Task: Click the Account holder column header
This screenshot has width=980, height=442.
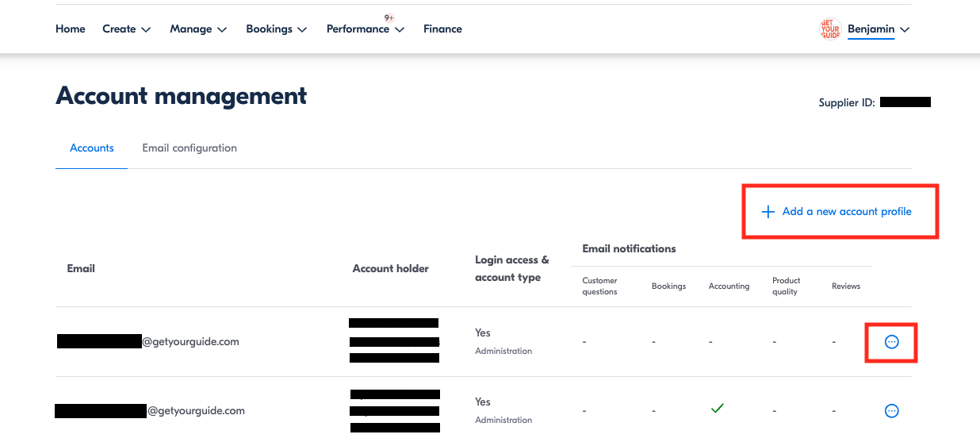Action: pyautogui.click(x=390, y=269)
